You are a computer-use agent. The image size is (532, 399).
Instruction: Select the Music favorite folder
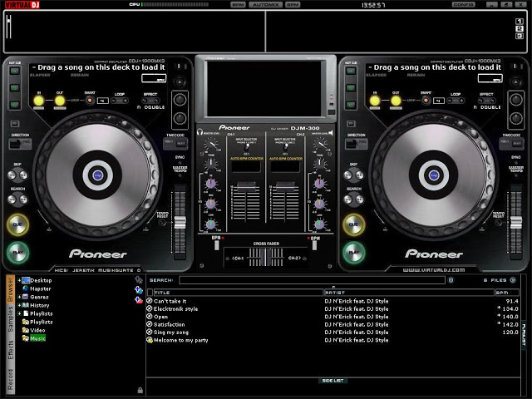coord(37,338)
